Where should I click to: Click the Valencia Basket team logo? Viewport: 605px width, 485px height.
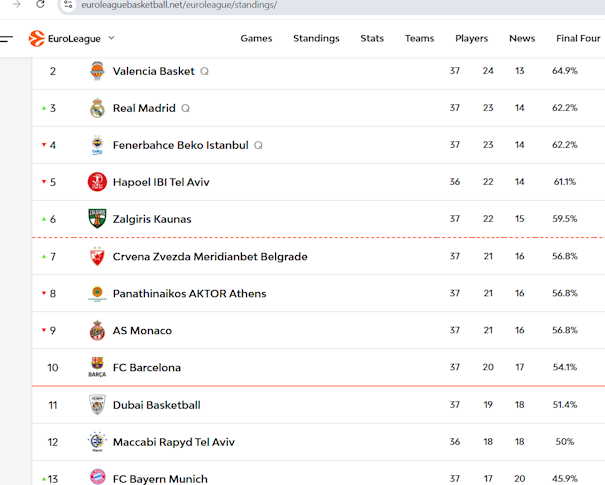tap(97, 71)
